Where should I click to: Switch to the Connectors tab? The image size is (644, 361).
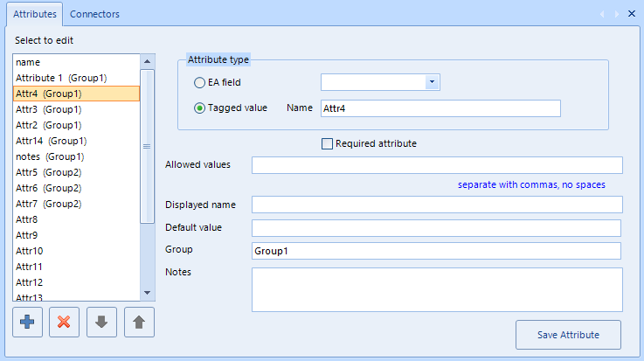pos(94,14)
